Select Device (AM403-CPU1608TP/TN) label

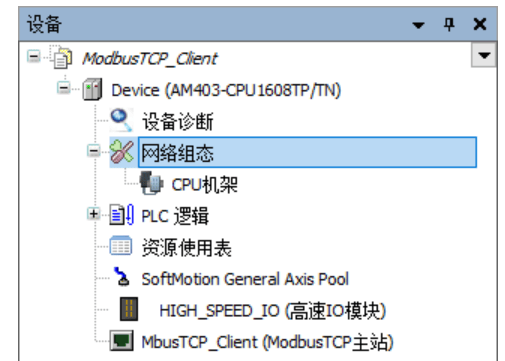point(226,90)
